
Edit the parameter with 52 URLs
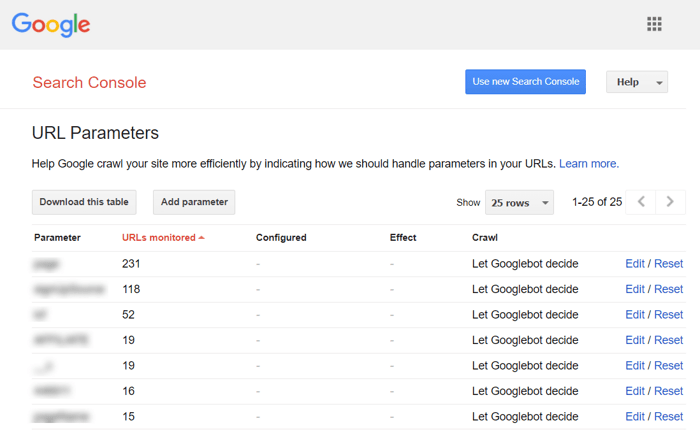[x=635, y=315]
